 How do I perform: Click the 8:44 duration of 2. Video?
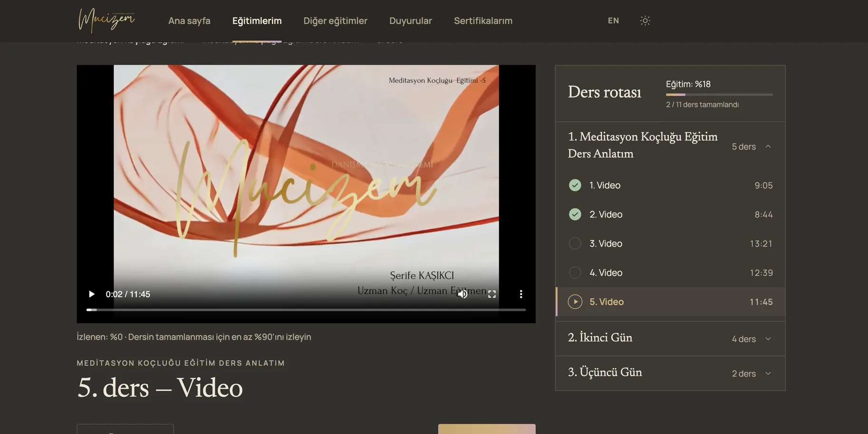(x=763, y=214)
